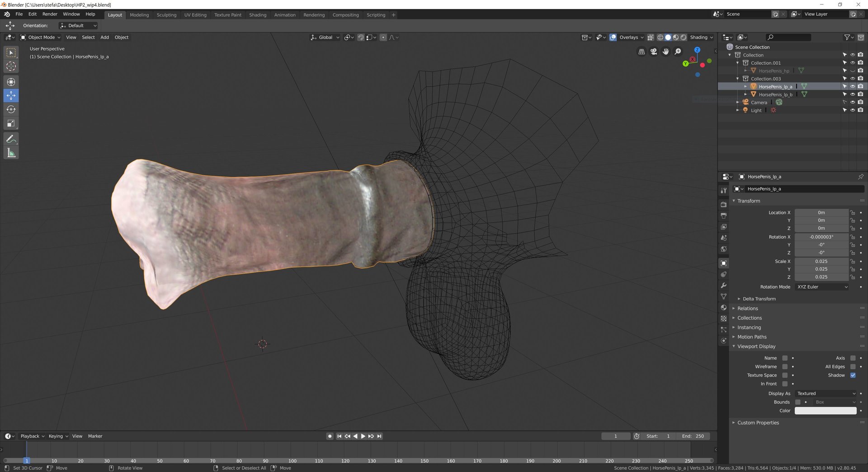Open the Modifiers wrench properties tab
Image resolution: width=868 pixels, height=472 pixels.
pyautogui.click(x=723, y=285)
